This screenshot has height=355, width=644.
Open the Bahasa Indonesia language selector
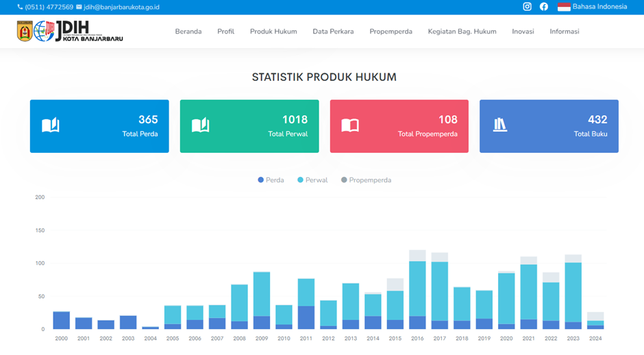[592, 7]
